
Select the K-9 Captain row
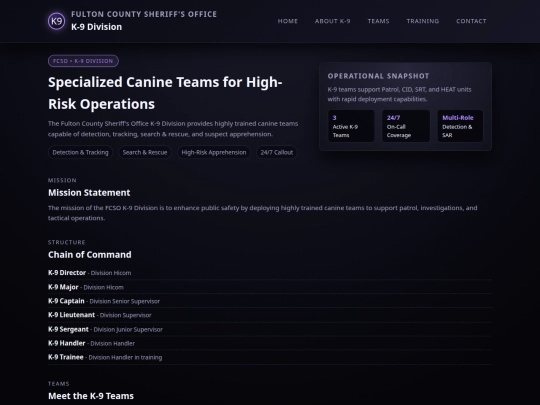[x=270, y=301]
